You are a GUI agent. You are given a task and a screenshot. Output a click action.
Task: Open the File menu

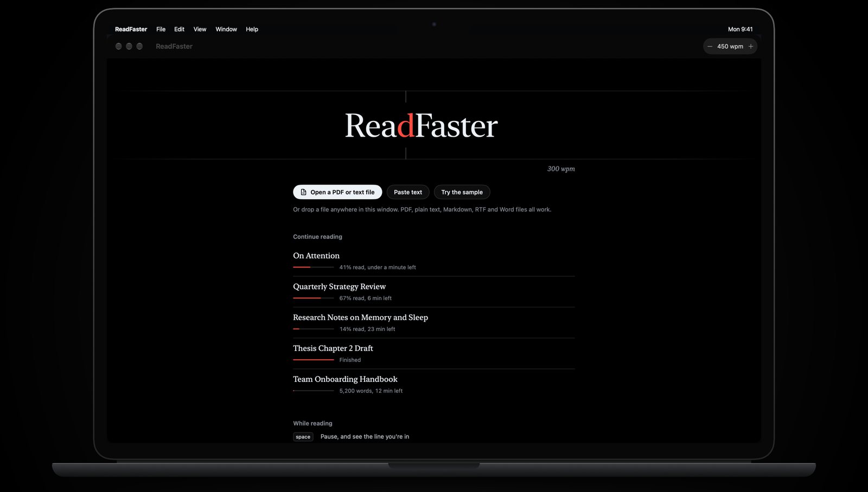161,29
